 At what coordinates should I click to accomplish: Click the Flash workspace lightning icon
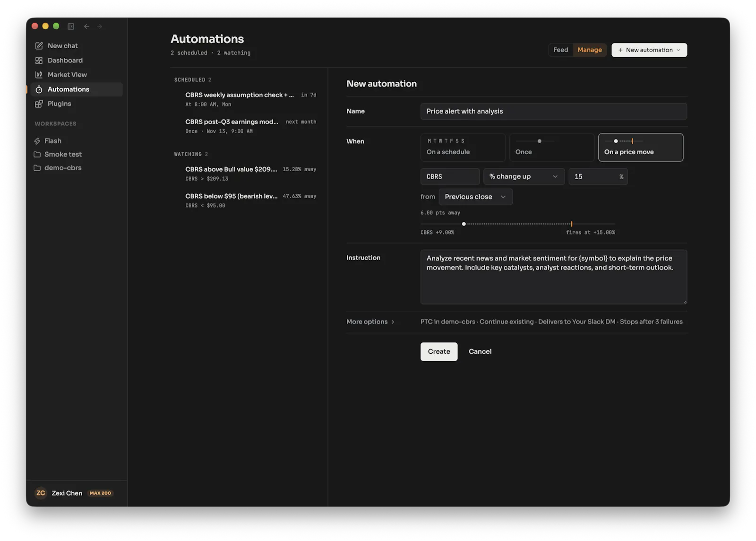click(37, 141)
